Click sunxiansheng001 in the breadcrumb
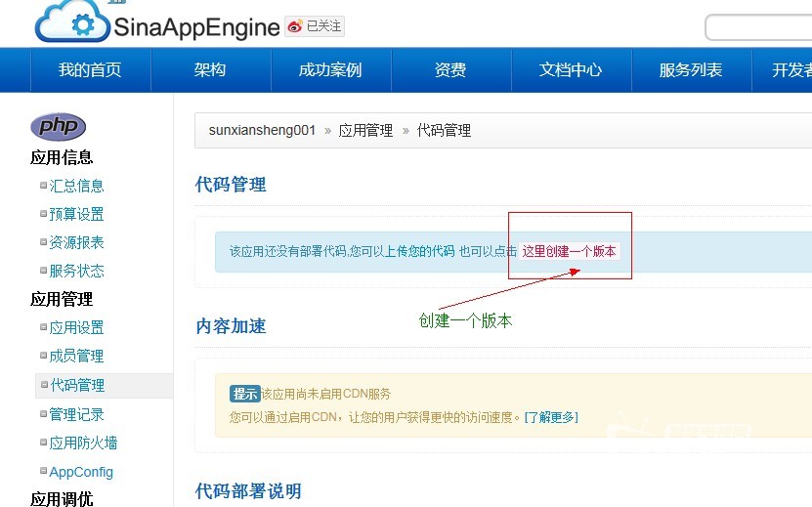Image resolution: width=812 pixels, height=507 pixels. pyautogui.click(x=262, y=130)
